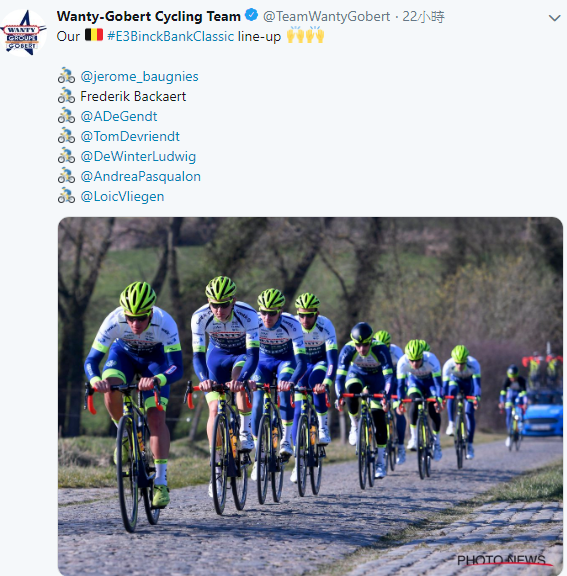Open @jerome_baugnies mention
The height and width of the screenshot is (576, 567).
[x=139, y=76]
